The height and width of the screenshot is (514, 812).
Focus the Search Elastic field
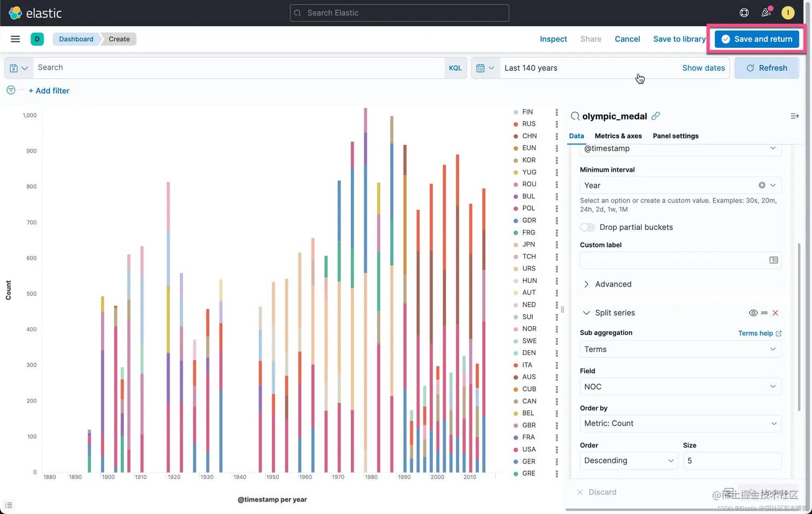point(399,13)
